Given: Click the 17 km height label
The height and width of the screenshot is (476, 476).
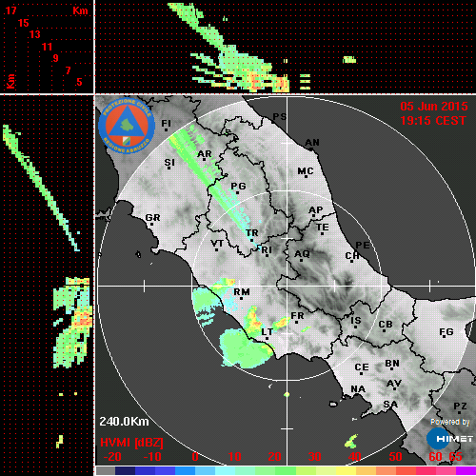Looking at the screenshot, I should coord(11,10).
